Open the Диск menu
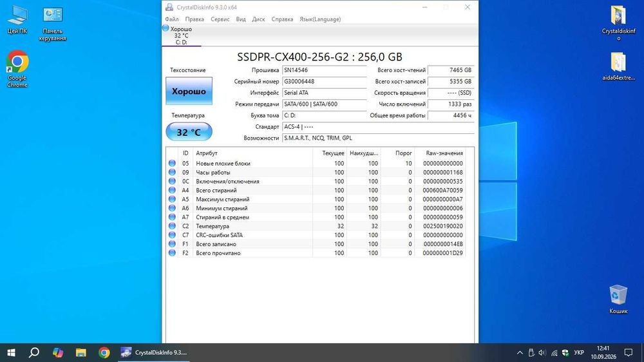644x362 pixels. (x=258, y=19)
